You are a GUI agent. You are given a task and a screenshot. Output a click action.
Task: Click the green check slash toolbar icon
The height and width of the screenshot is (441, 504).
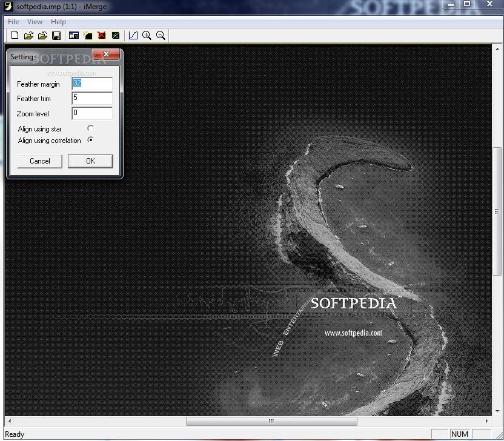click(x=115, y=35)
